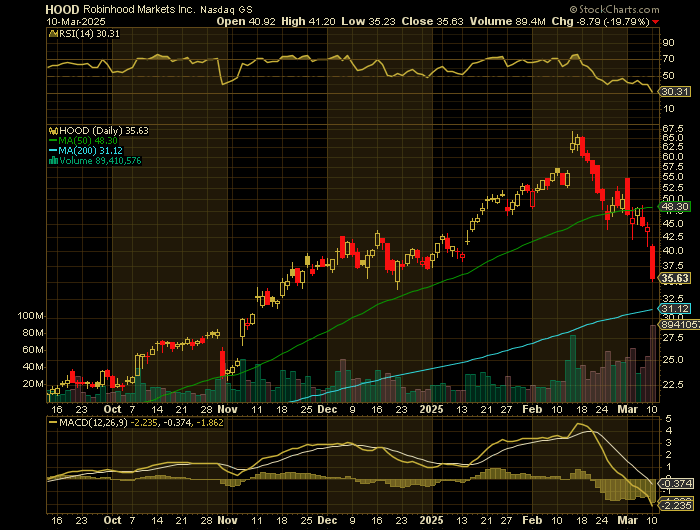
Task: Click the 22.5 price axis label
Action: [673, 384]
